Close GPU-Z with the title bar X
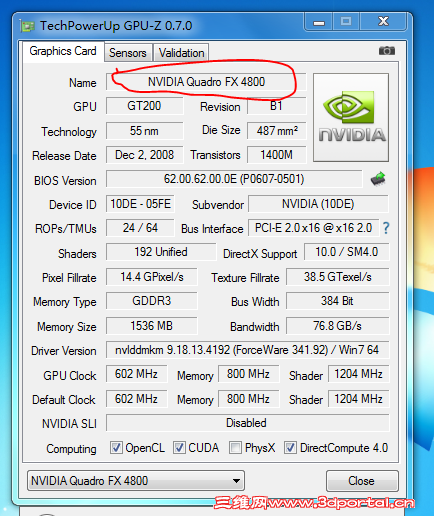The image size is (434, 516). 383,22
